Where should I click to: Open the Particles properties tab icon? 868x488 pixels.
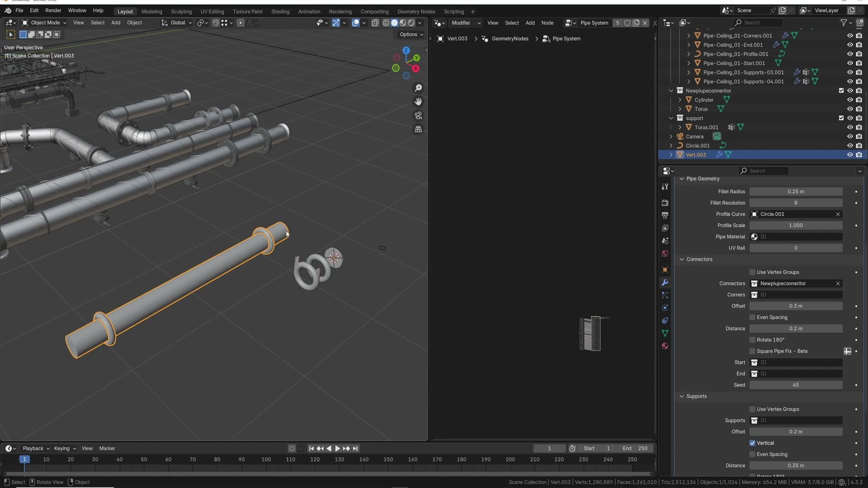point(665,295)
